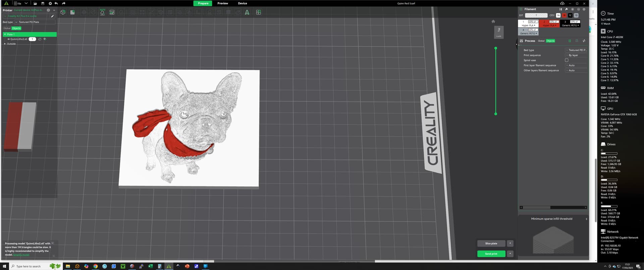Screen dimensions: 644x270
Task: Open printer settings hexagon icon
Action: (x=48, y=10)
